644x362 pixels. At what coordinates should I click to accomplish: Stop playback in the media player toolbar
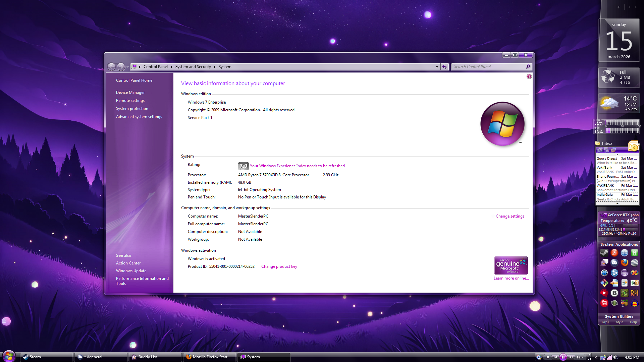point(548,357)
